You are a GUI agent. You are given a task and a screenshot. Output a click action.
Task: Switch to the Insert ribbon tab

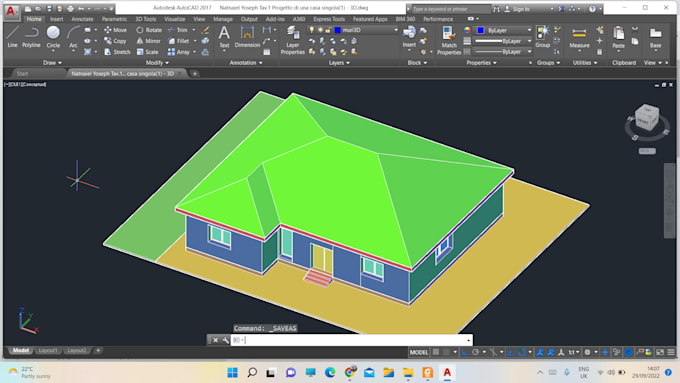[56, 19]
